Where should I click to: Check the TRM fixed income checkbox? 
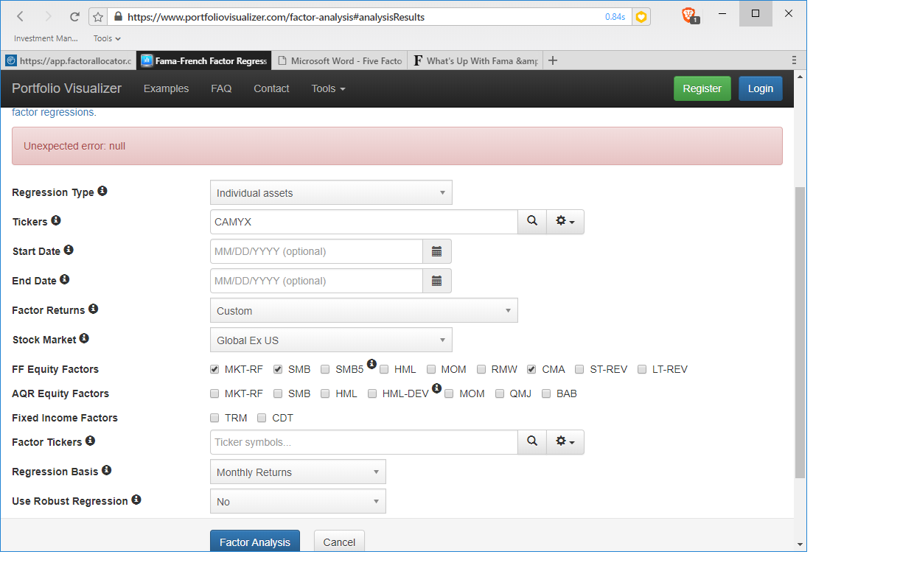(x=214, y=418)
